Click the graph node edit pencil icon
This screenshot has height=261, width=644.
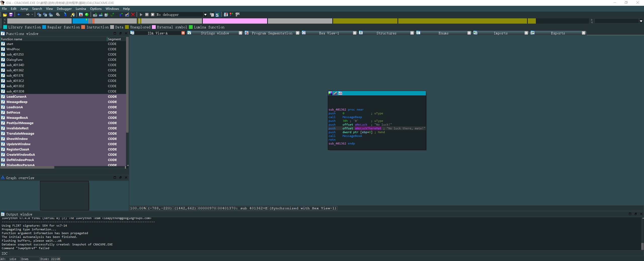[x=335, y=93]
